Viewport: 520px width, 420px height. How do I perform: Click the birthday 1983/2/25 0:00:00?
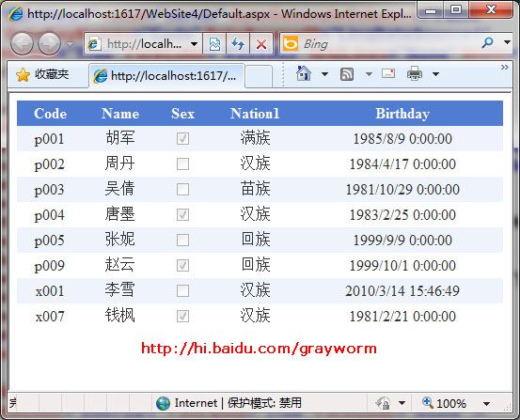(402, 215)
